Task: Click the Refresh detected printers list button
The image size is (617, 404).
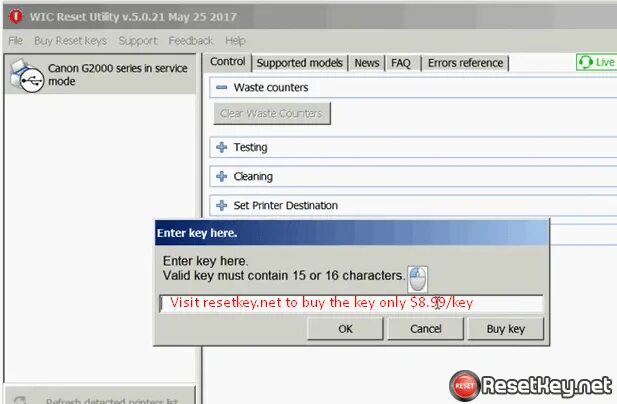Action: coord(100,395)
